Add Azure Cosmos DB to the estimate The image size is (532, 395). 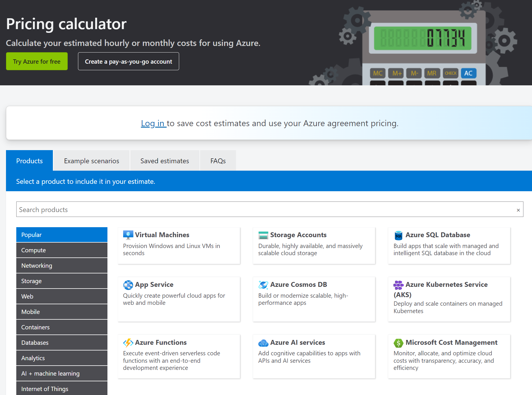(314, 299)
